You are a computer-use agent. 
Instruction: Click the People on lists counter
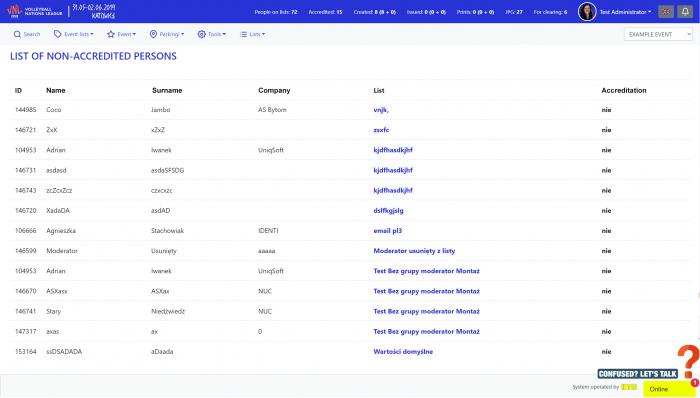click(275, 12)
